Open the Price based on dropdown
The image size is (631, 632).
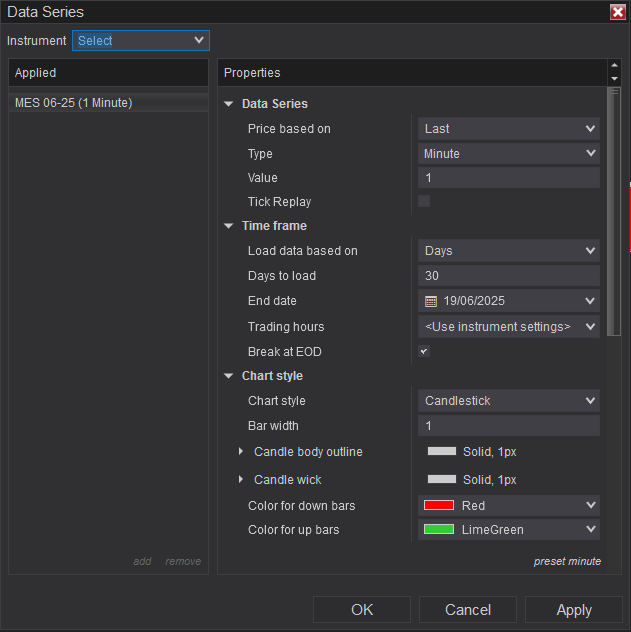pyautogui.click(x=509, y=129)
